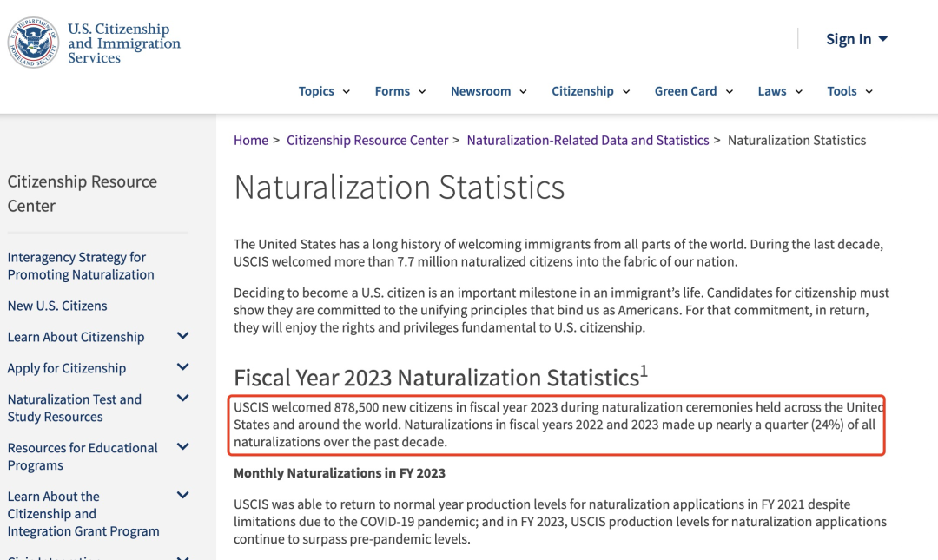Expand Citizenship and Integration Grant Program chevron

(182, 496)
